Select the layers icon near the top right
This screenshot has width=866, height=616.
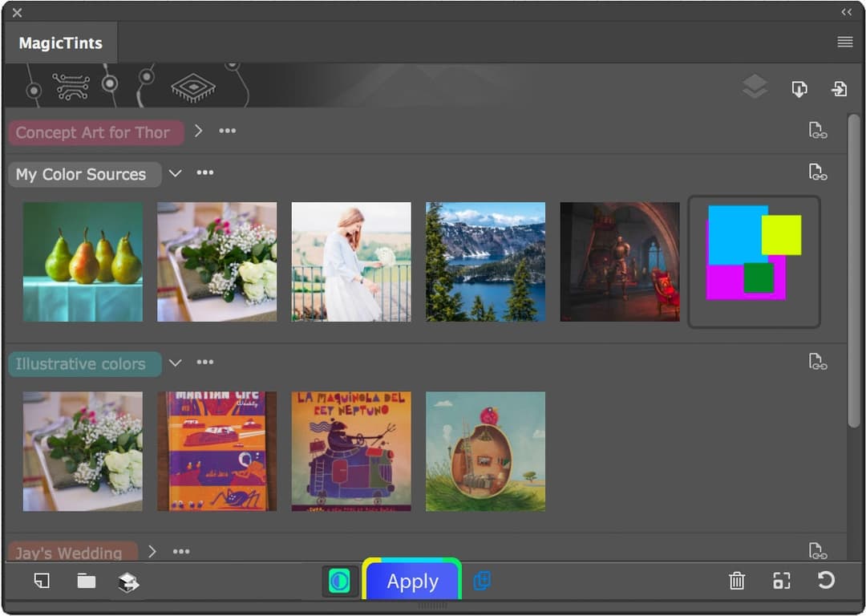point(755,87)
